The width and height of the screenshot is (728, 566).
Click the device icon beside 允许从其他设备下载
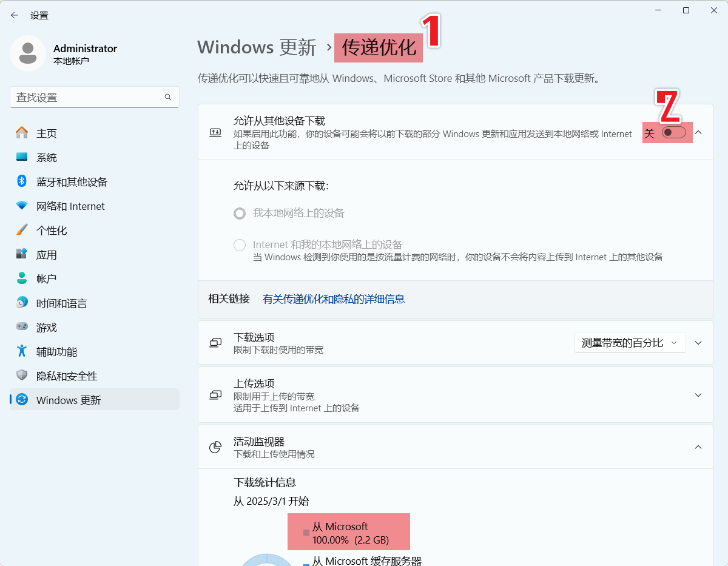(215, 132)
